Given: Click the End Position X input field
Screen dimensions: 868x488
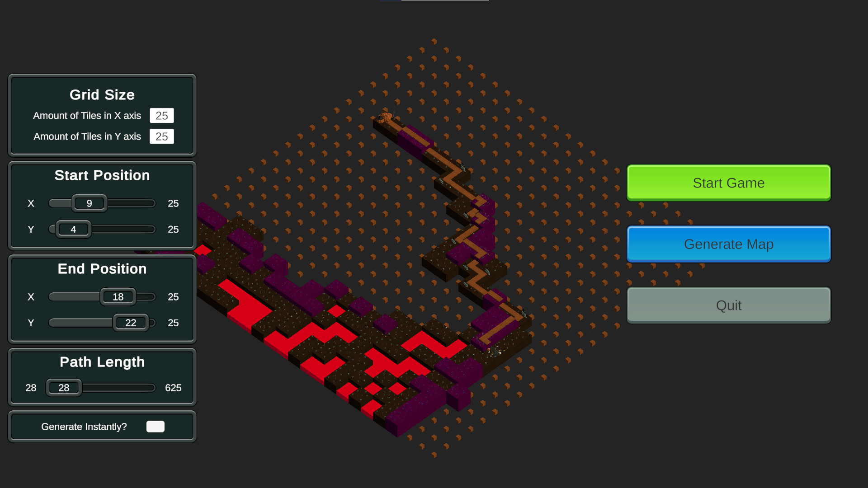Looking at the screenshot, I should (x=118, y=297).
